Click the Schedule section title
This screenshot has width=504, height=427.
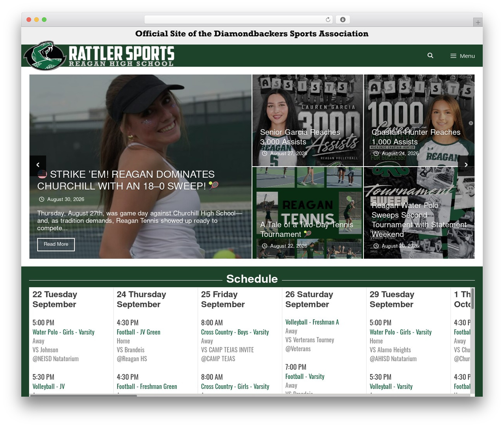(252, 279)
